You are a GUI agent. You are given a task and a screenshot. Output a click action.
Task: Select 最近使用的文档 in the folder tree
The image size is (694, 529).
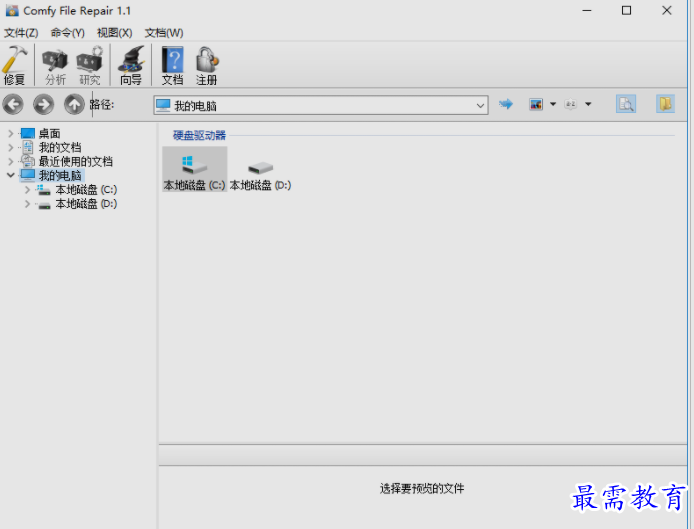75,162
